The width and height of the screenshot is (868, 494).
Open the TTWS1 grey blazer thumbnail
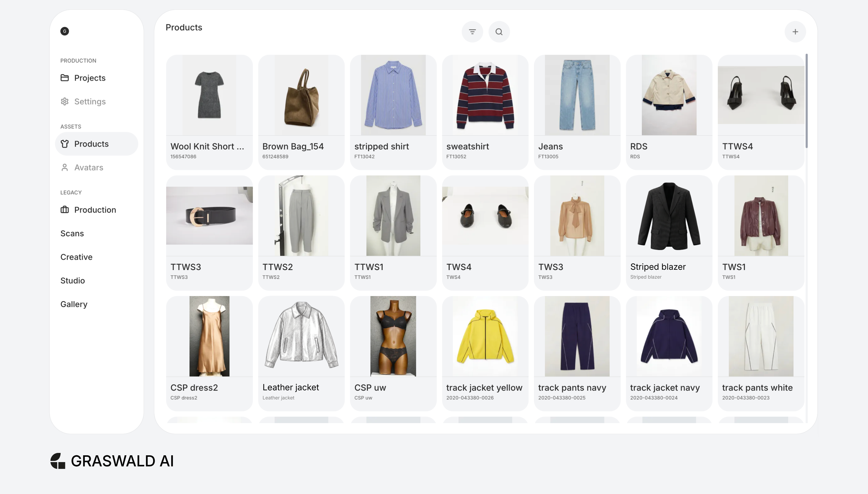click(393, 215)
